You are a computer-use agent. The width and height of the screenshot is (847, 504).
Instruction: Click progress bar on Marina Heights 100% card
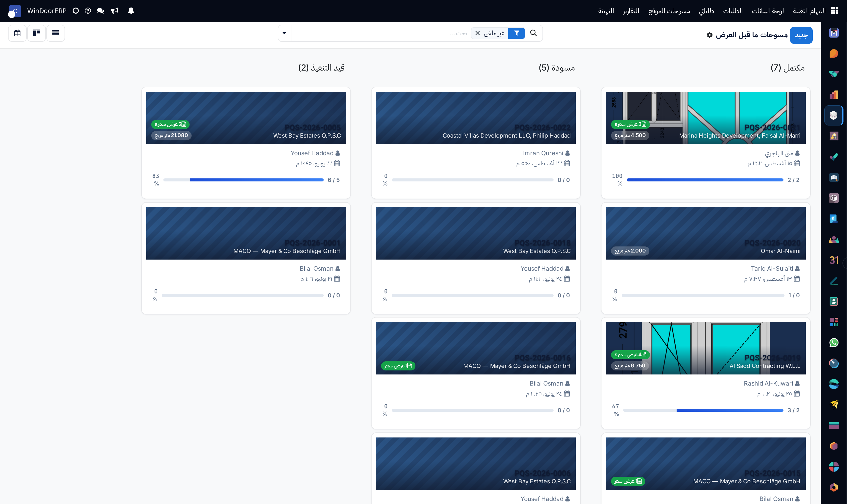(x=705, y=180)
